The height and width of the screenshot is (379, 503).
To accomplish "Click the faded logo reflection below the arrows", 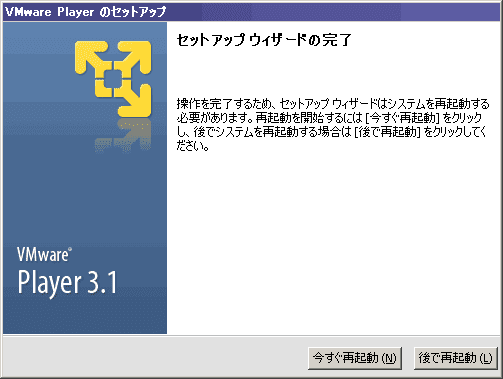I will (123, 135).
